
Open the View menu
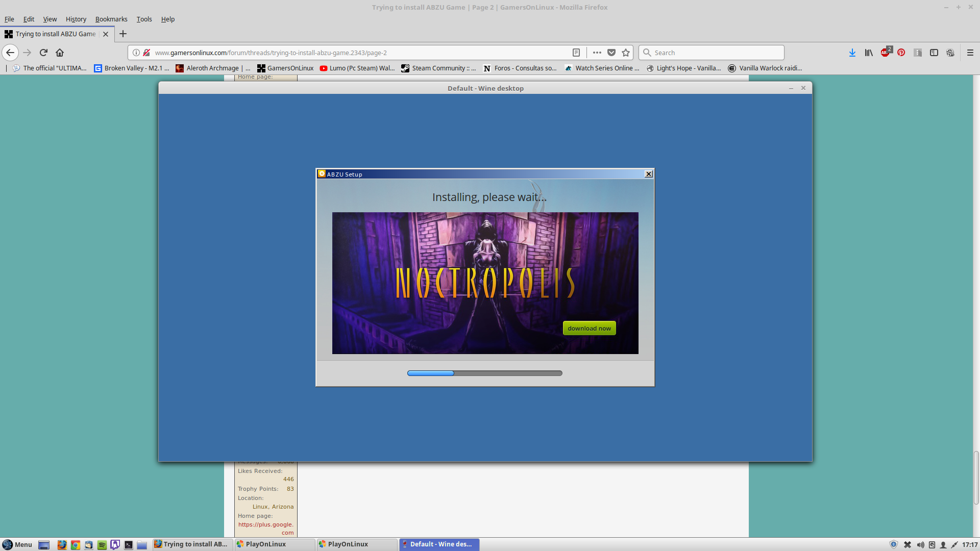tap(50, 19)
